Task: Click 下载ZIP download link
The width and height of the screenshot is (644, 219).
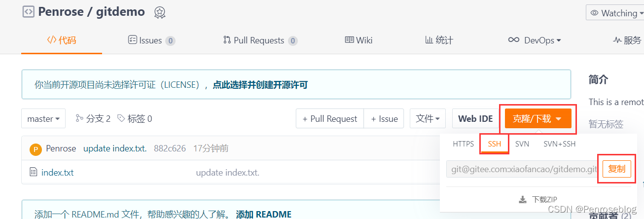Action: tap(538, 199)
